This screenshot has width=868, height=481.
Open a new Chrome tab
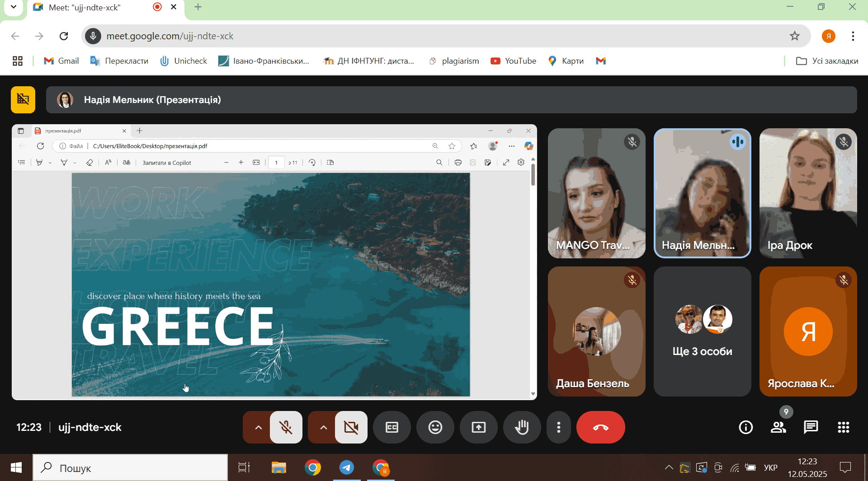198,7
